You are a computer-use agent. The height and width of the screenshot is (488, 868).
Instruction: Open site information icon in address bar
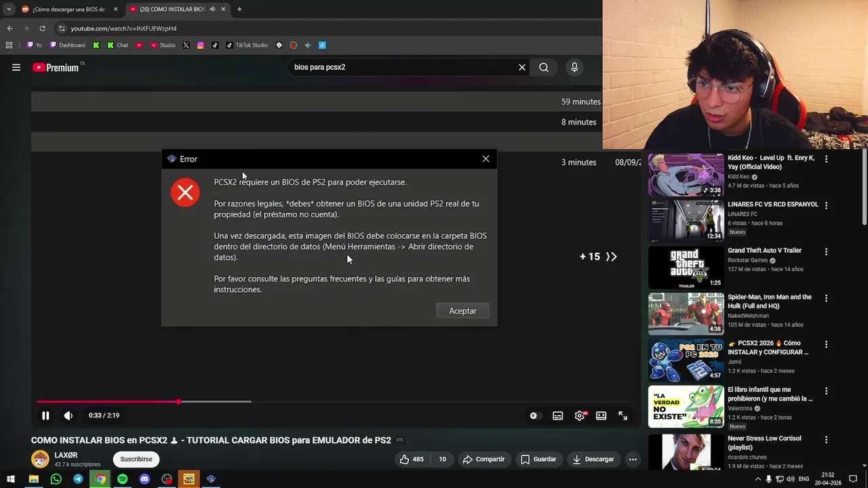62,28
